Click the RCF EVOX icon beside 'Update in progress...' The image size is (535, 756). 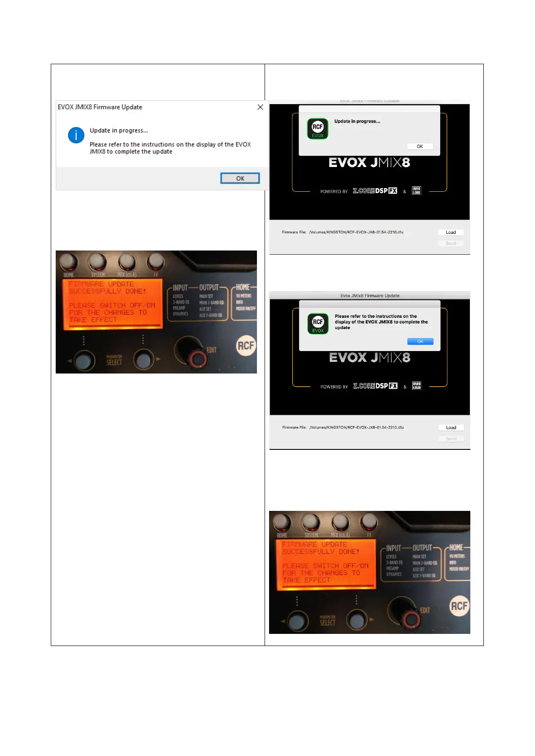[318, 129]
